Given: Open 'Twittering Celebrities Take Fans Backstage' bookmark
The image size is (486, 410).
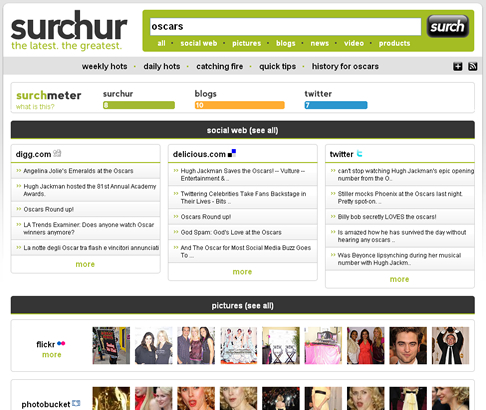Looking at the screenshot, I should pos(243,198).
